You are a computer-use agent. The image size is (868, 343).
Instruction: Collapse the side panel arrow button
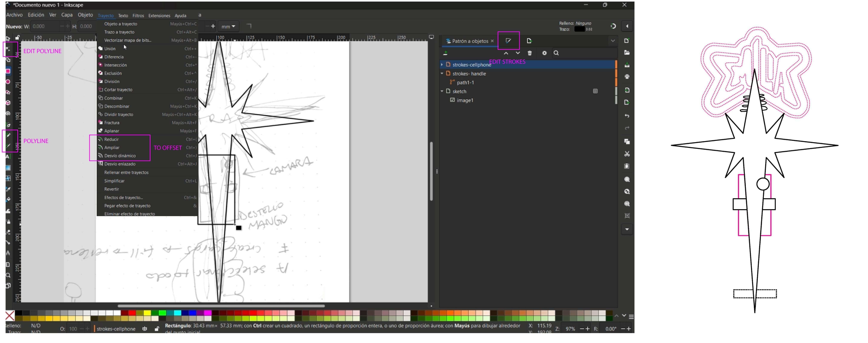coord(627,26)
